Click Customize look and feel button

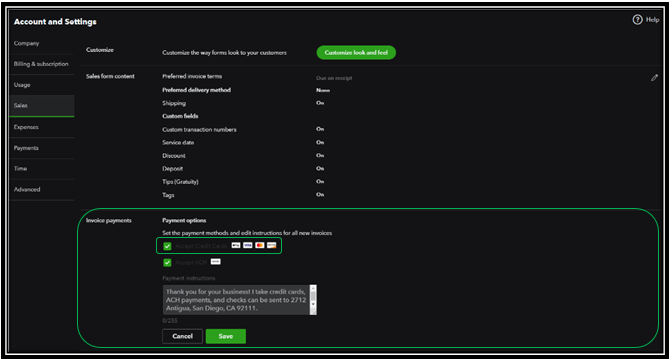(356, 53)
